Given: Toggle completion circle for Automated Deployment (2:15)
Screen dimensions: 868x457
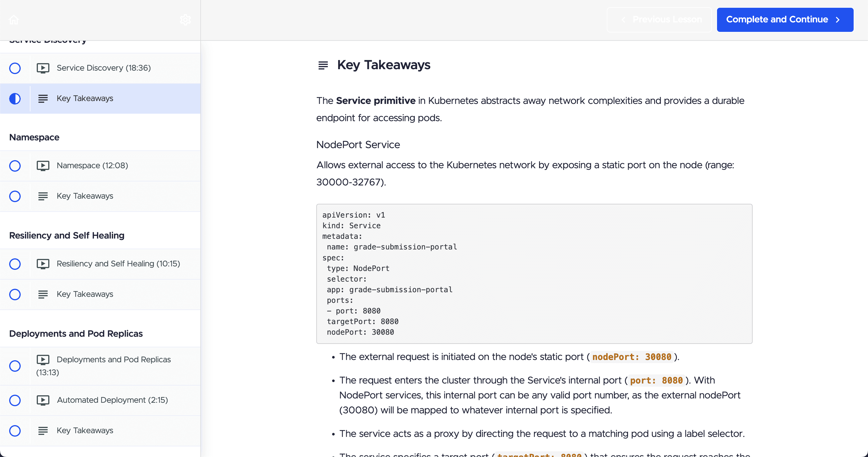Looking at the screenshot, I should click(x=15, y=400).
